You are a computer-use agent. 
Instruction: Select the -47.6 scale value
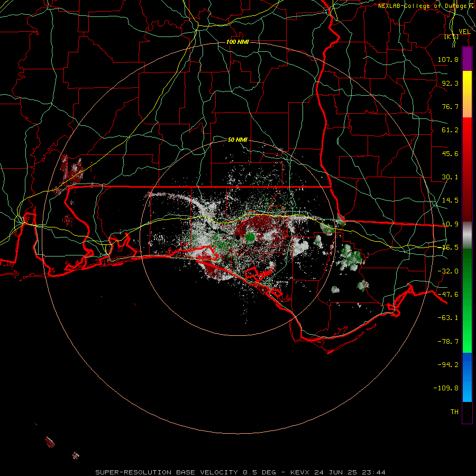448,295
